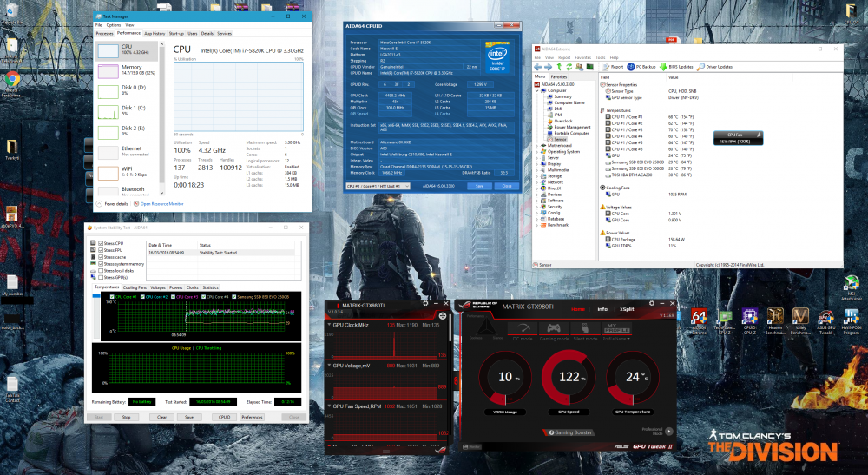Open Driver Updates in AIDA64 toolbar
This screenshot has height=475, width=868.
(714, 67)
